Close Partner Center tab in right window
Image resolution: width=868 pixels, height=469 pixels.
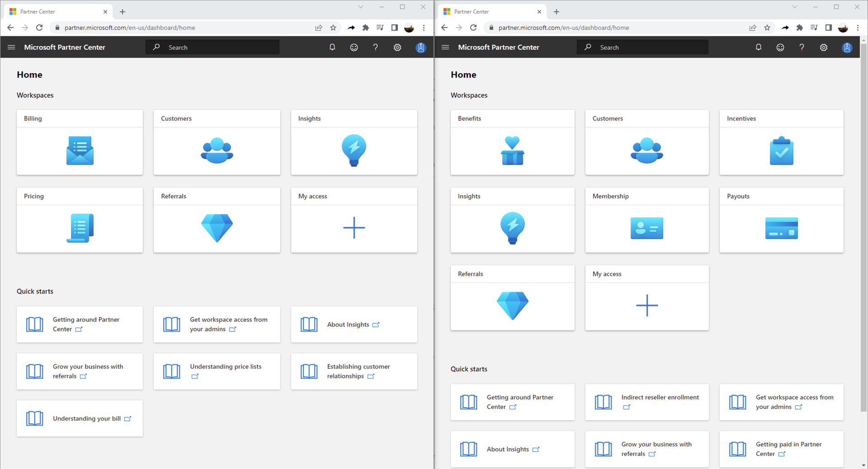pos(539,12)
